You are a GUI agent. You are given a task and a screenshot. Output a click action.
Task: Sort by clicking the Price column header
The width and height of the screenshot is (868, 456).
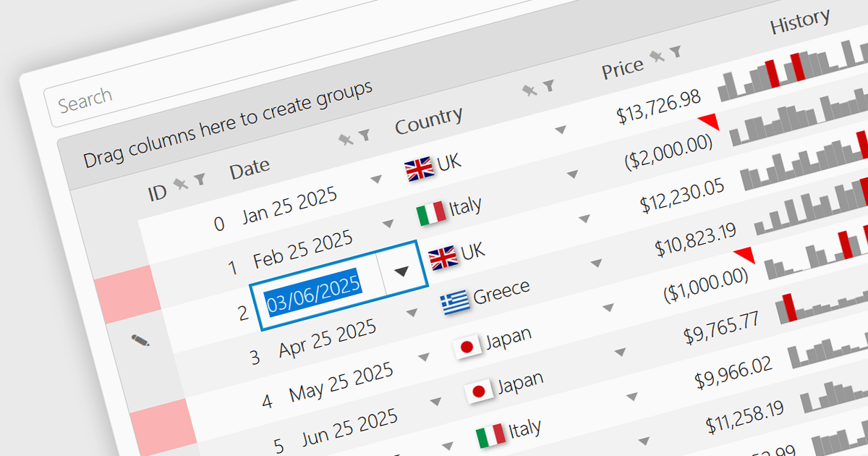(623, 68)
